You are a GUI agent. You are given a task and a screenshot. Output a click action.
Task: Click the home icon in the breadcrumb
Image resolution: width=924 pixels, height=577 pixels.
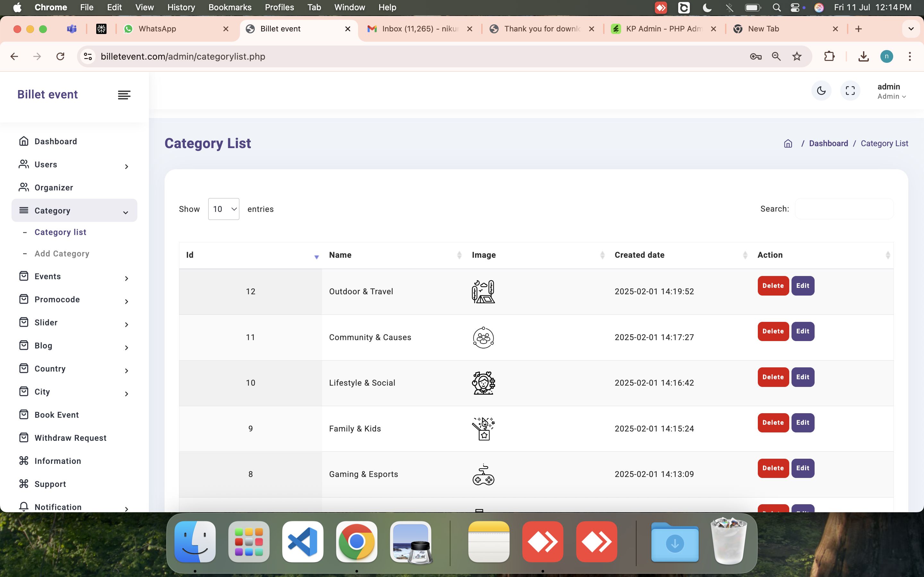click(788, 144)
